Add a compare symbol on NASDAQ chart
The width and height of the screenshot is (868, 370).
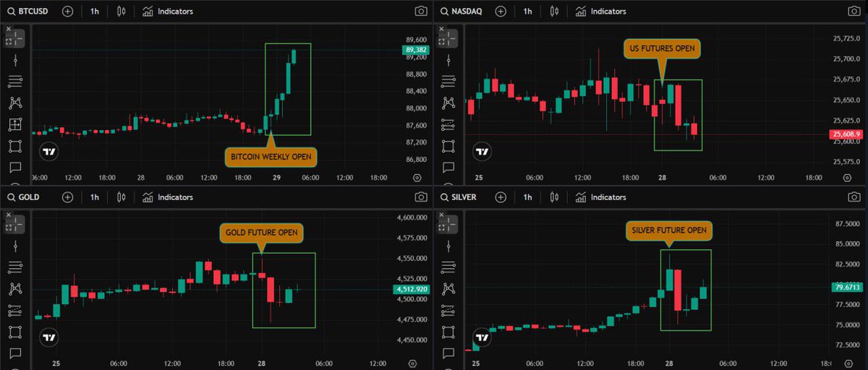pos(500,12)
